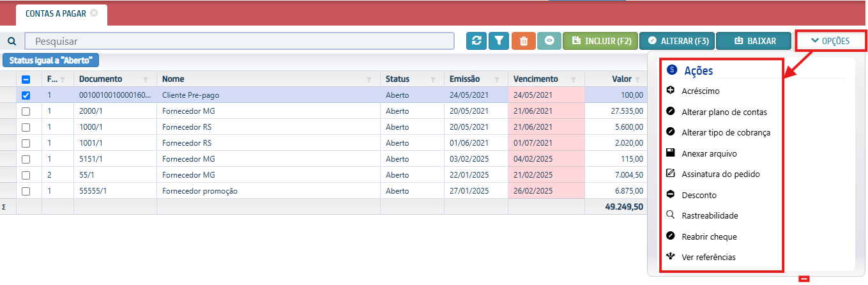Open the Status column filter dropdown
The image size is (868, 285).
pyautogui.click(x=433, y=80)
